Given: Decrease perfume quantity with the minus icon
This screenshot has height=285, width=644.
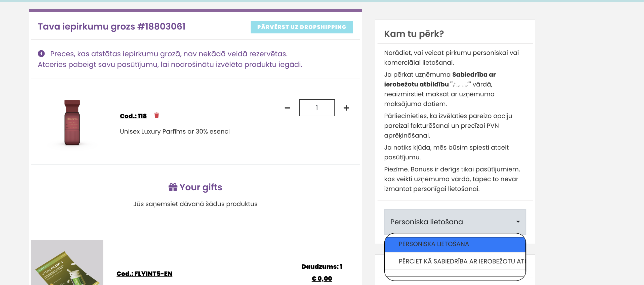Looking at the screenshot, I should 287,108.
